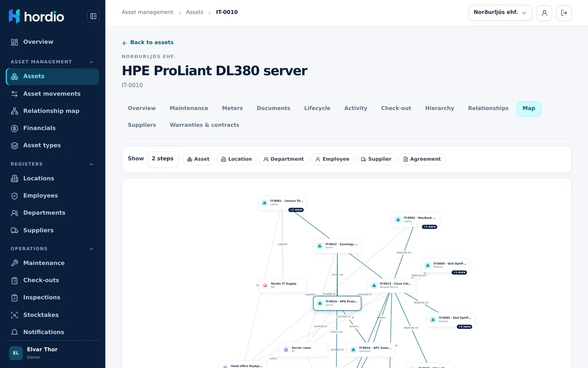Click the hordio logo

point(36,17)
